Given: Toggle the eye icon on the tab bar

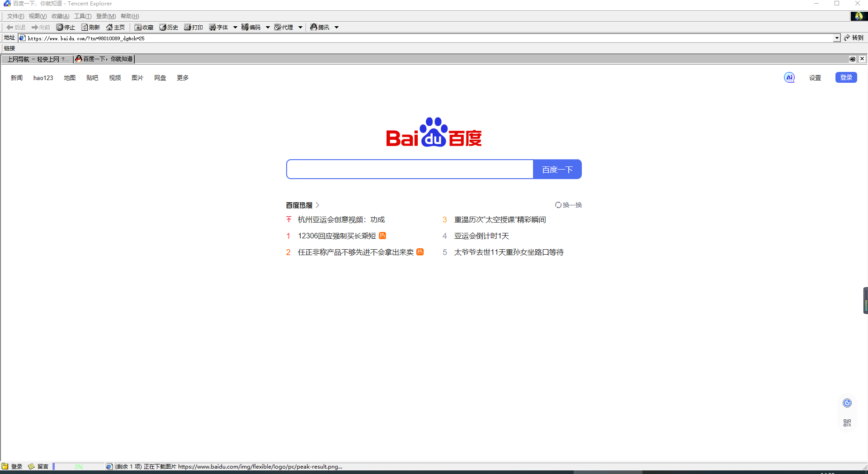Looking at the screenshot, I should 853,59.
